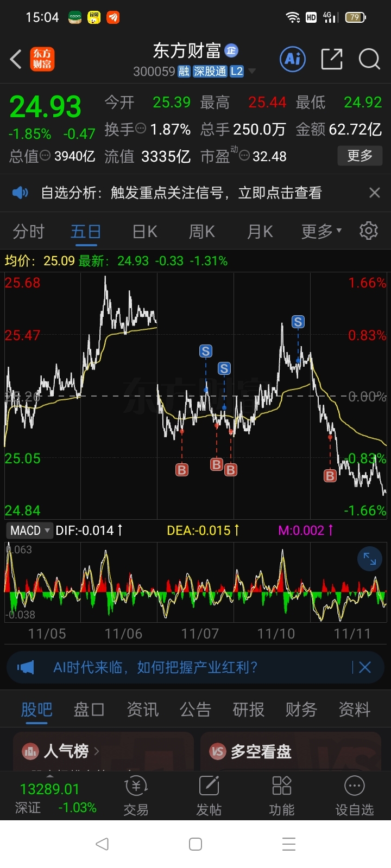
Task: Switch to 研报 tab
Action: coord(248,710)
